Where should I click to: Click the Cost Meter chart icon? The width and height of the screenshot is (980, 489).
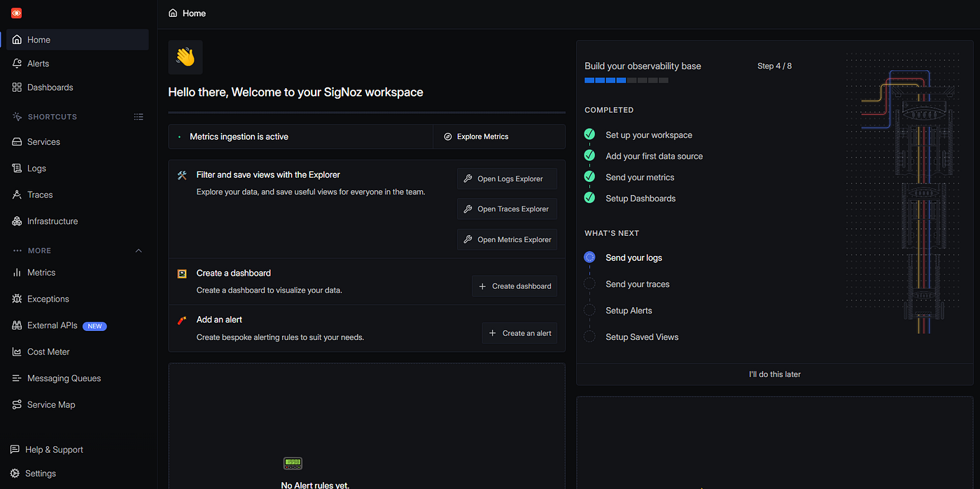(x=17, y=352)
